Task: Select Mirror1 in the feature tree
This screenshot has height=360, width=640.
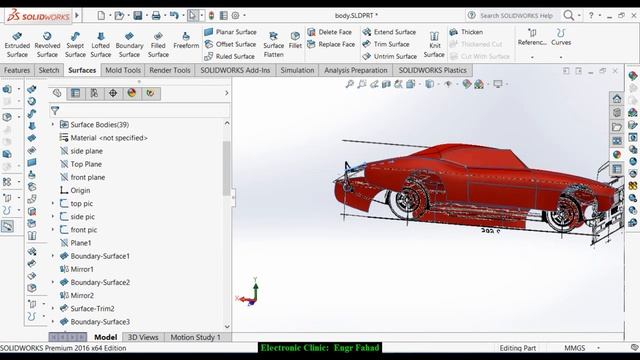Action: 76,269
